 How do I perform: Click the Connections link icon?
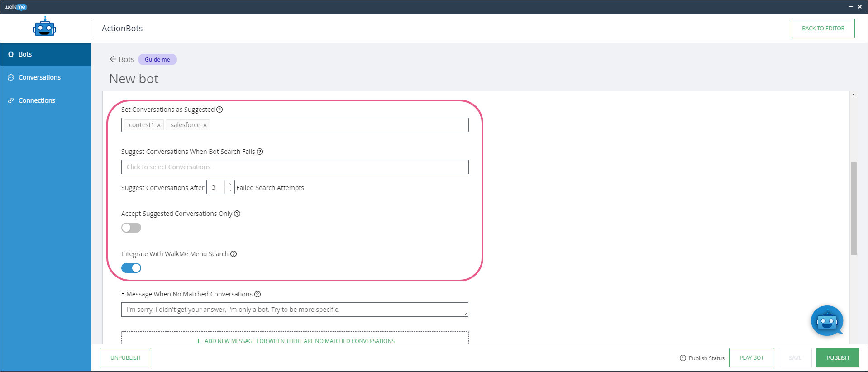point(11,100)
